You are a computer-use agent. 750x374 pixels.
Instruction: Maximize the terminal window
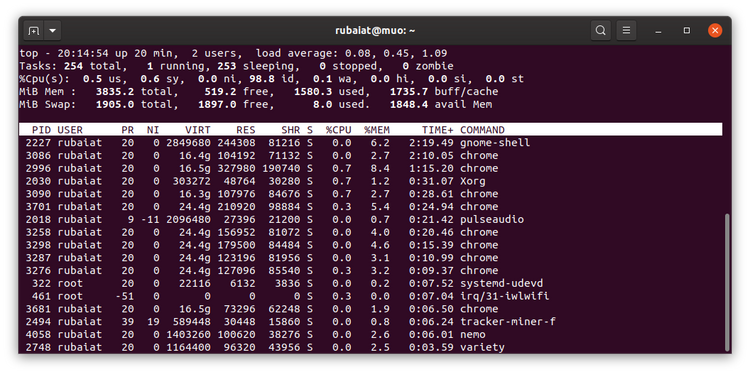pos(686,31)
